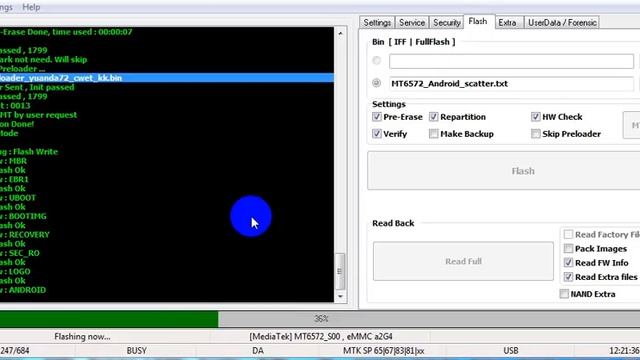Click the MTK SP 65|67|83|81|xx status entry
Image resolution: width=640 pixels, height=360 pixels.
pos(383,351)
